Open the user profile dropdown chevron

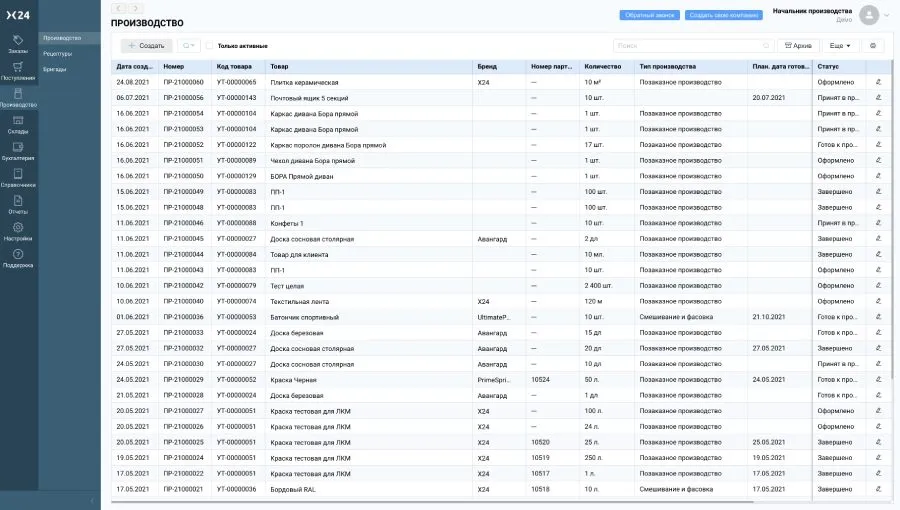pos(886,15)
